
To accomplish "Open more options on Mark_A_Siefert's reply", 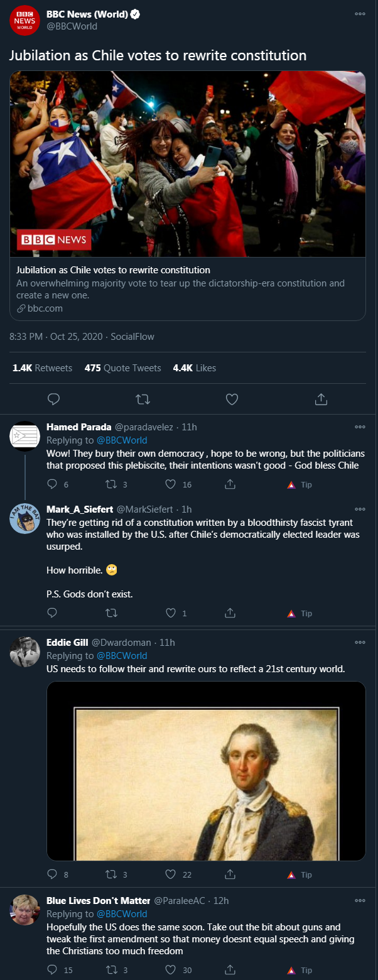I will (x=360, y=508).
